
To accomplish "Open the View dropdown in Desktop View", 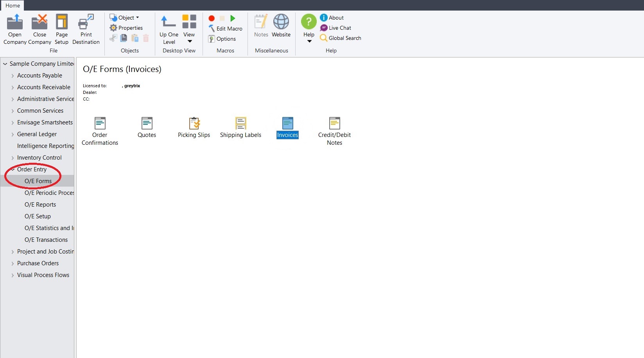I will tap(189, 27).
